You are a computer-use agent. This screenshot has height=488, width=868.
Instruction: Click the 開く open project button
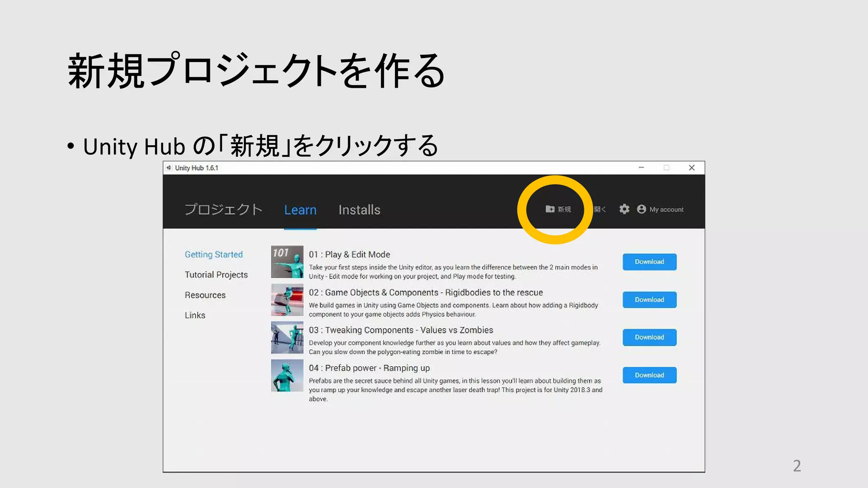tap(600, 209)
